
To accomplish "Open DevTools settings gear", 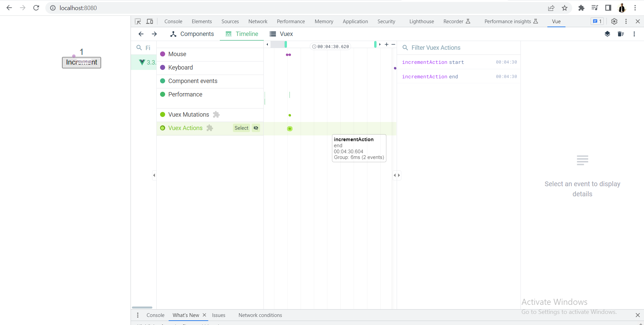I will pyautogui.click(x=614, y=21).
